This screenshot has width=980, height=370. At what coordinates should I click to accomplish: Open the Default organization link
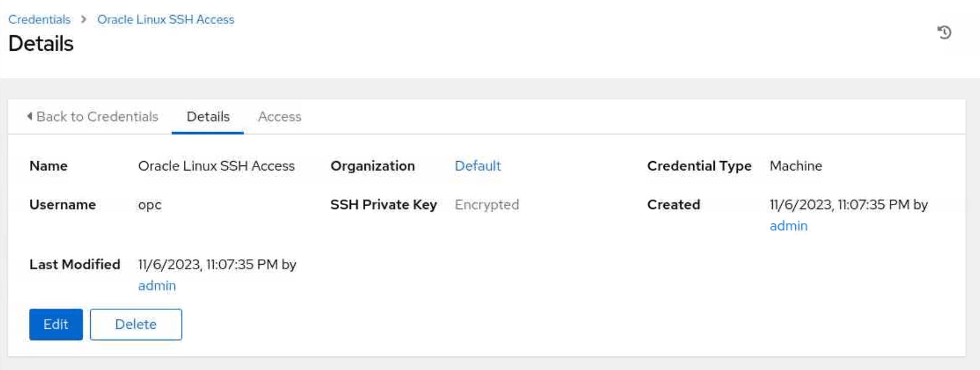[x=478, y=166]
